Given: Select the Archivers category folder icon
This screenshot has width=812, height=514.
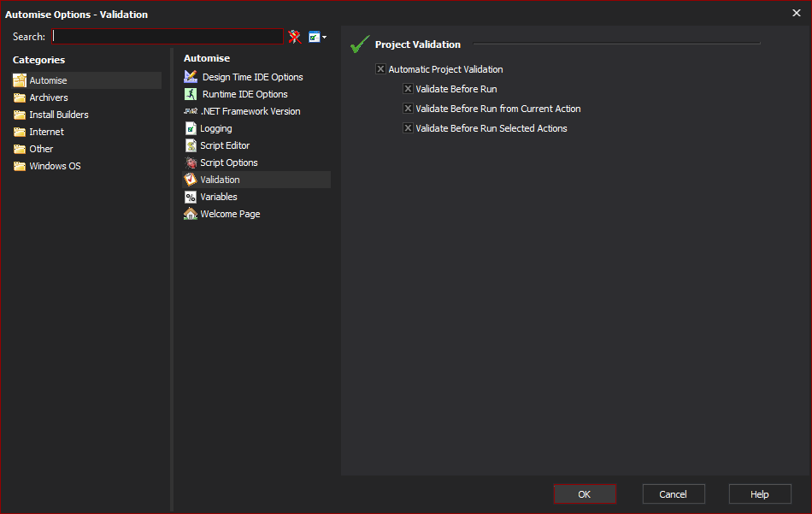Looking at the screenshot, I should pyautogui.click(x=20, y=97).
